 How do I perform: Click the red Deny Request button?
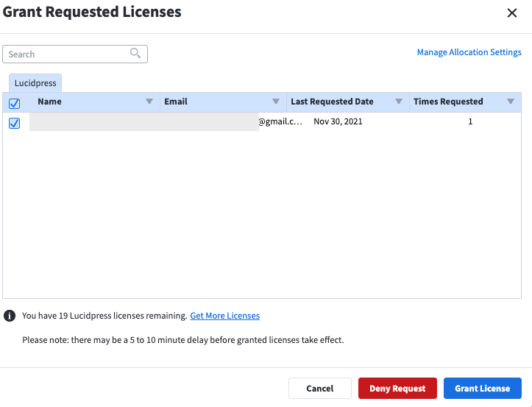(397, 389)
